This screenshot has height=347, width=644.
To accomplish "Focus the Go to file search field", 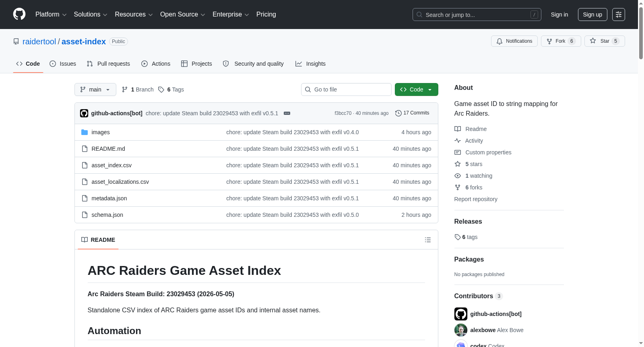I will tap(346, 89).
